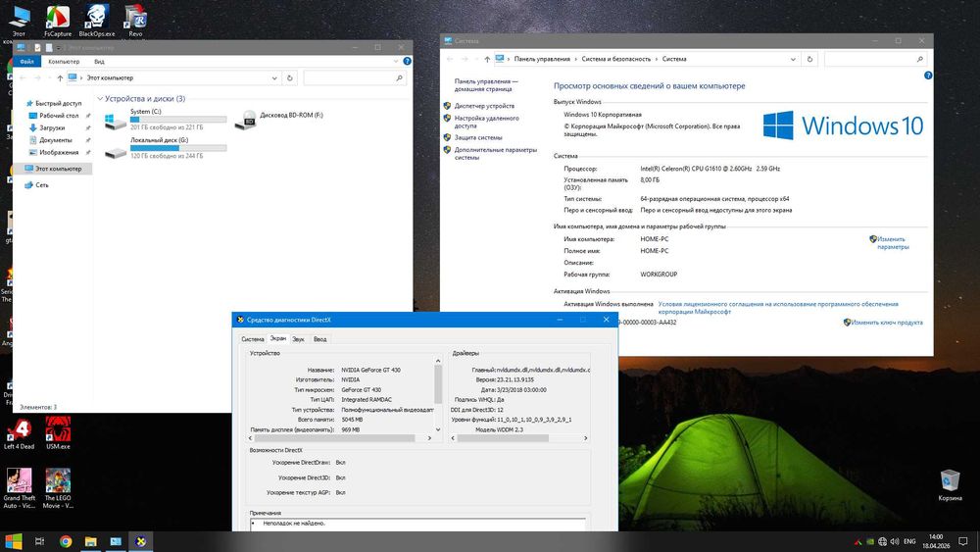
Task: Open Chrome from the taskbar
Action: (65, 541)
